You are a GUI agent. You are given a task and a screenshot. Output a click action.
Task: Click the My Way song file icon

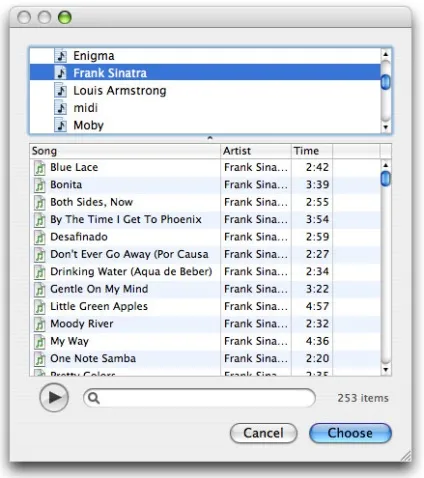pos(40,341)
